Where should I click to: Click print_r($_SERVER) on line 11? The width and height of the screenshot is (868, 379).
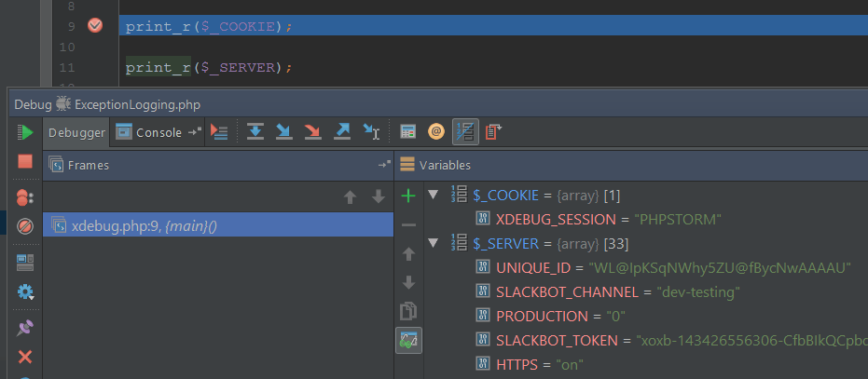coord(208,67)
